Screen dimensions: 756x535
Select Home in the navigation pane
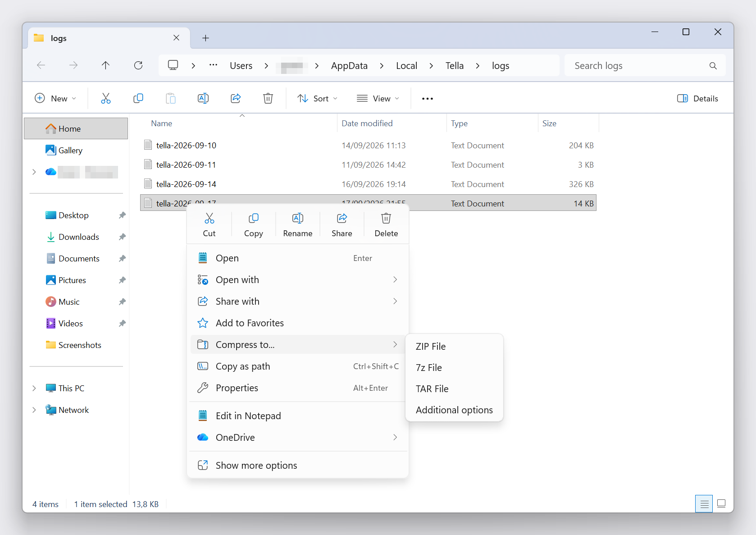coord(76,129)
